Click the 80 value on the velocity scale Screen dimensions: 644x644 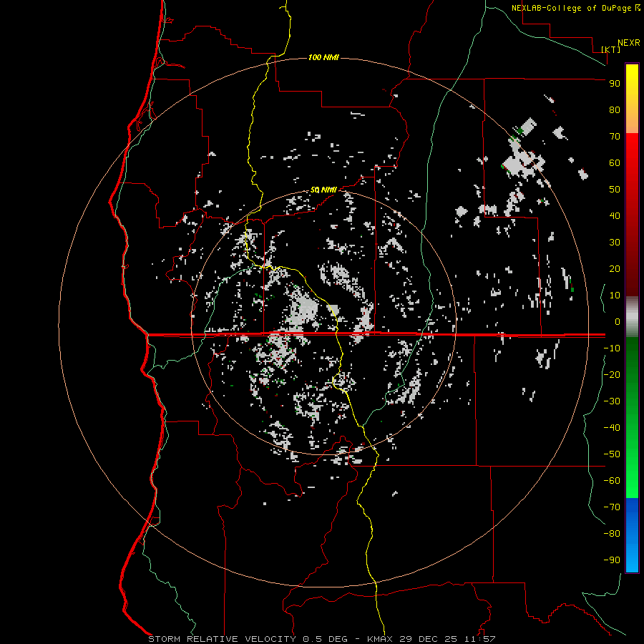pos(615,109)
